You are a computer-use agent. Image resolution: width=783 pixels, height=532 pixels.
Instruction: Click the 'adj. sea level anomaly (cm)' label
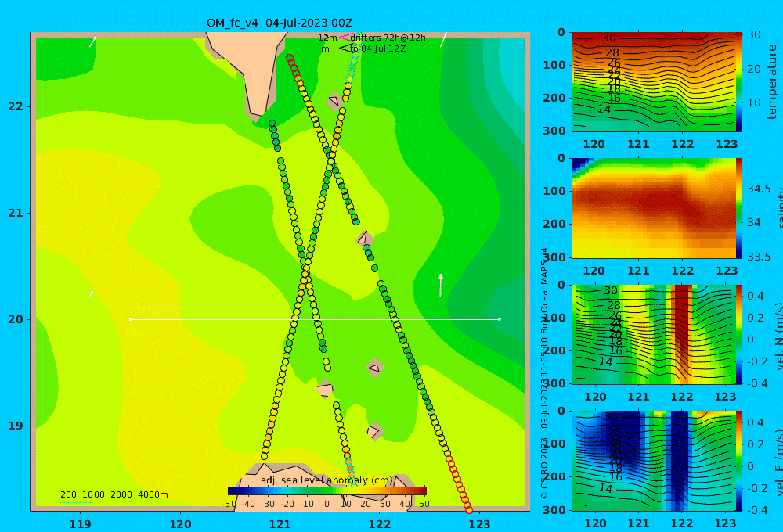tap(327, 480)
